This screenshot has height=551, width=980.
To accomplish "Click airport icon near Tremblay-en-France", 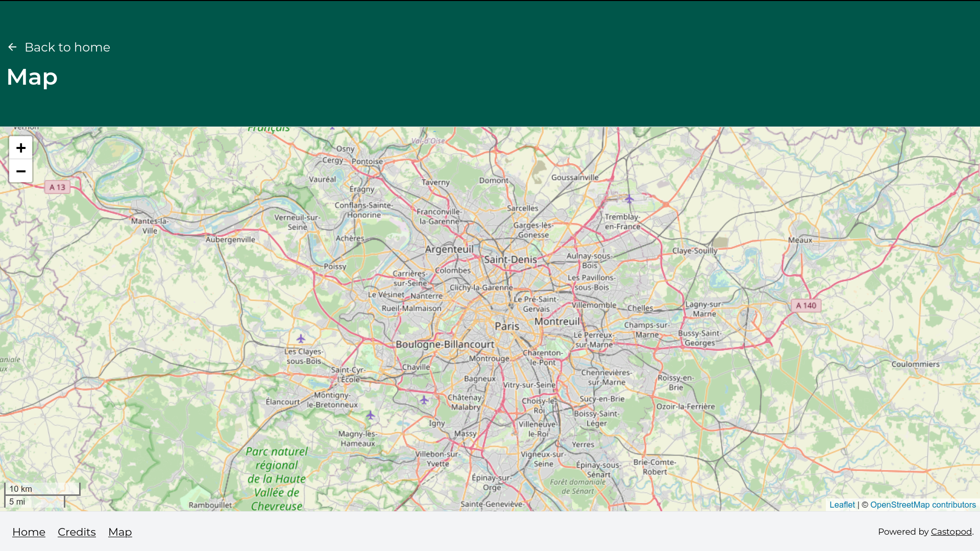I will (629, 199).
